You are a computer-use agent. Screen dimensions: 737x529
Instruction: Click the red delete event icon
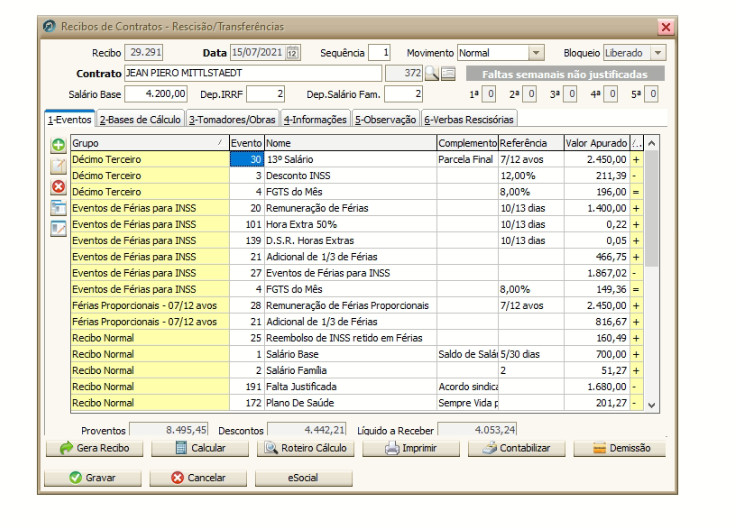[58, 187]
